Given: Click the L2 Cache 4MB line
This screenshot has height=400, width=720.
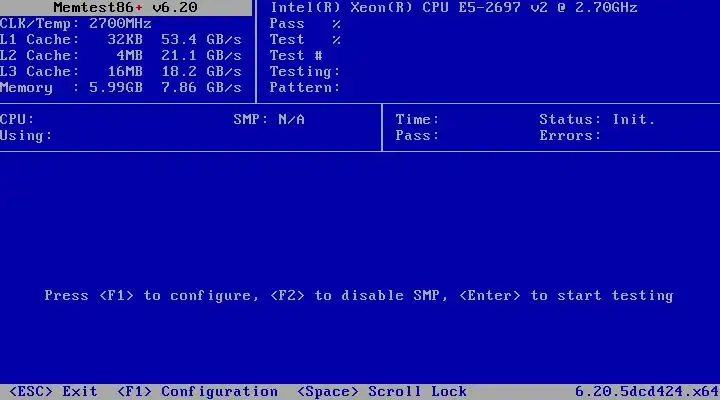Looking at the screenshot, I should point(121,56).
